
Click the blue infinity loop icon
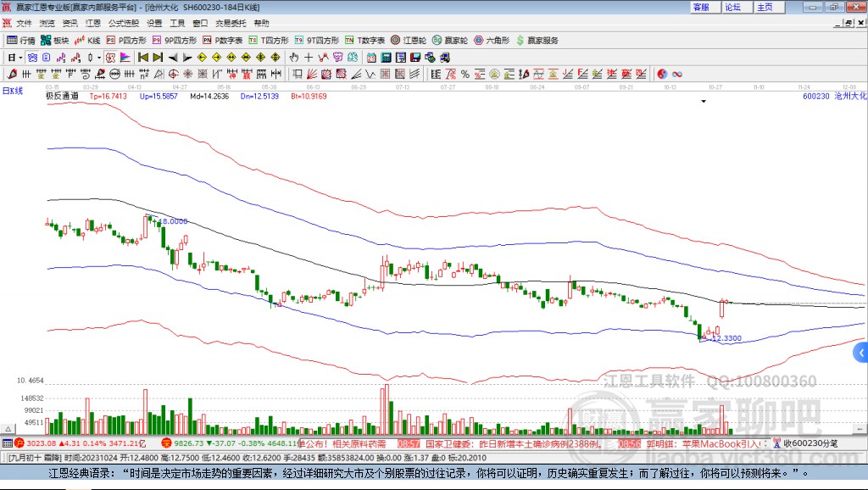click(x=677, y=74)
